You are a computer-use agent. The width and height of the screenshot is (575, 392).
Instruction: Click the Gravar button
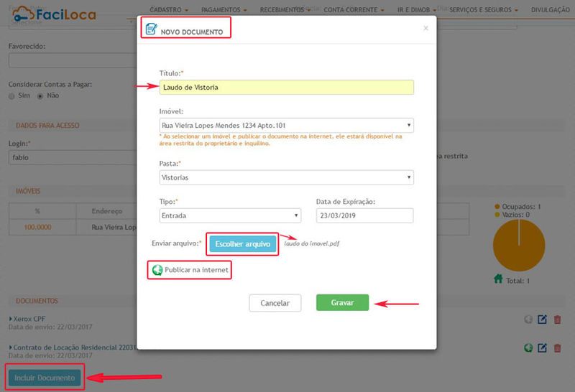pyautogui.click(x=342, y=303)
